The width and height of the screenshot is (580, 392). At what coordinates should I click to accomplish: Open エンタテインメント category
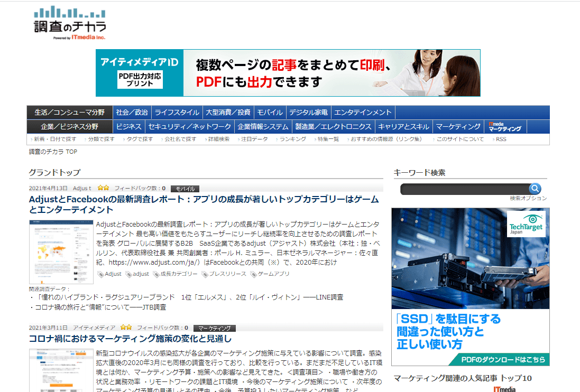[363, 113]
